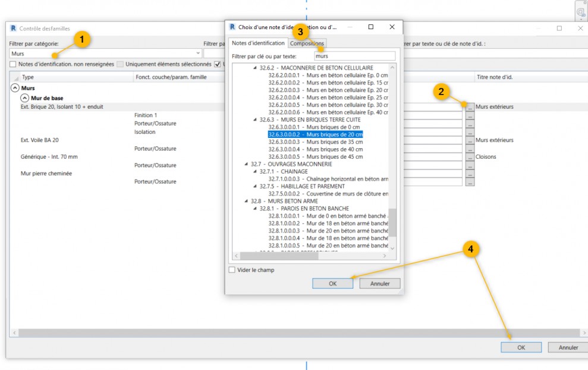Click the horizontal scrollbar of the Contrôle des familles list
588x370 pixels.
coord(299,333)
